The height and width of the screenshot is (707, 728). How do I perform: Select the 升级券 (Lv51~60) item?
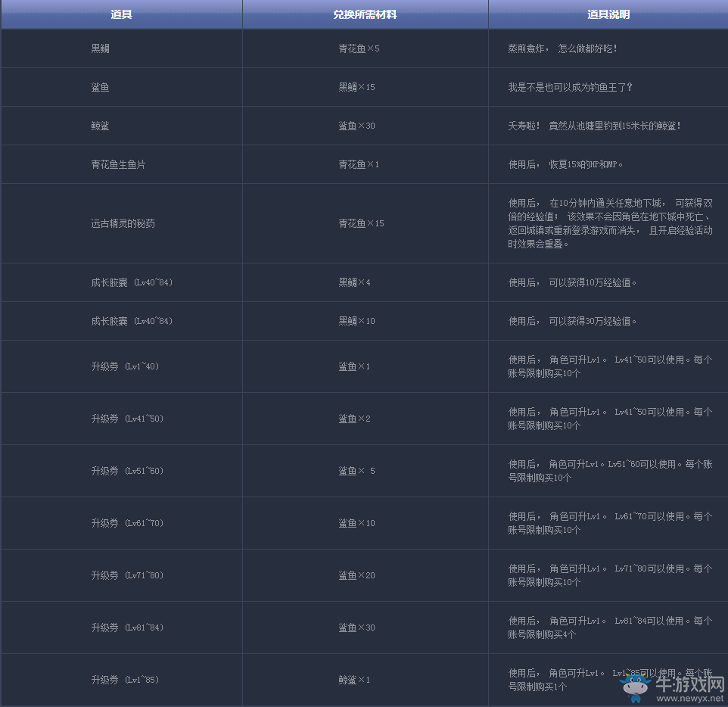pos(127,471)
